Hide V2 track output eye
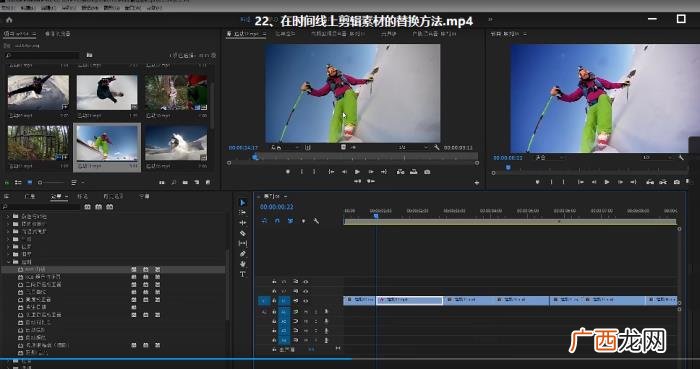Image resolution: width=700 pixels, height=369 pixels. (x=306, y=291)
